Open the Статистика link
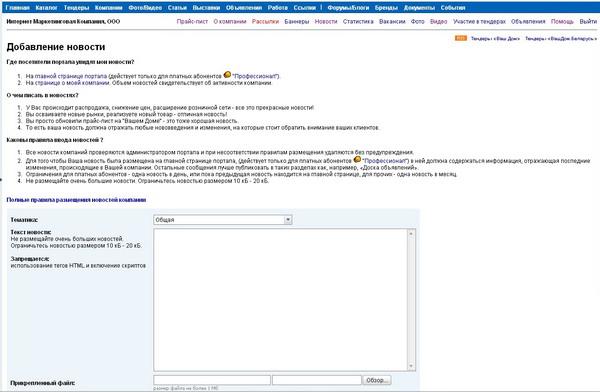Viewport: 600px width, 392px height. (x=358, y=21)
